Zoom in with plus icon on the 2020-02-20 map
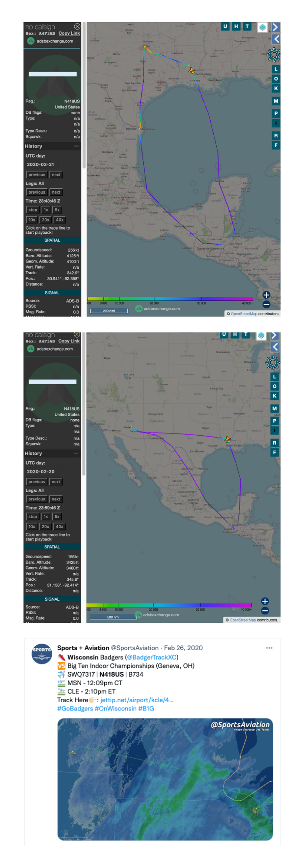The height and width of the screenshot is (868, 304). tap(265, 601)
